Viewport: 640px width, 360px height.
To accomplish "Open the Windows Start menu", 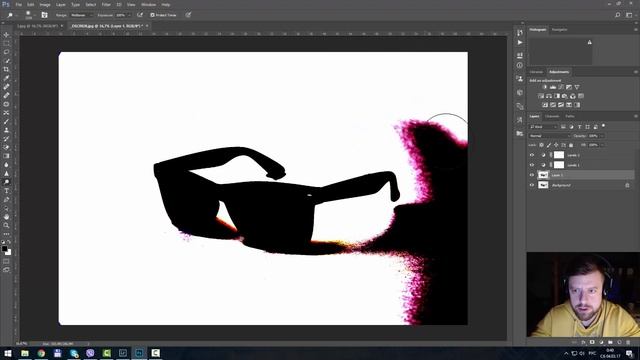I will click(x=8, y=353).
